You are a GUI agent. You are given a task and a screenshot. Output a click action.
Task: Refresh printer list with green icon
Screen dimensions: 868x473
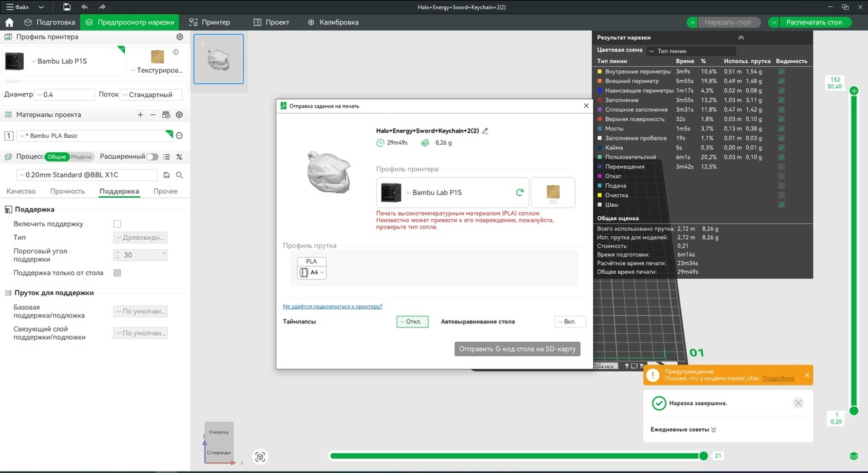520,192
